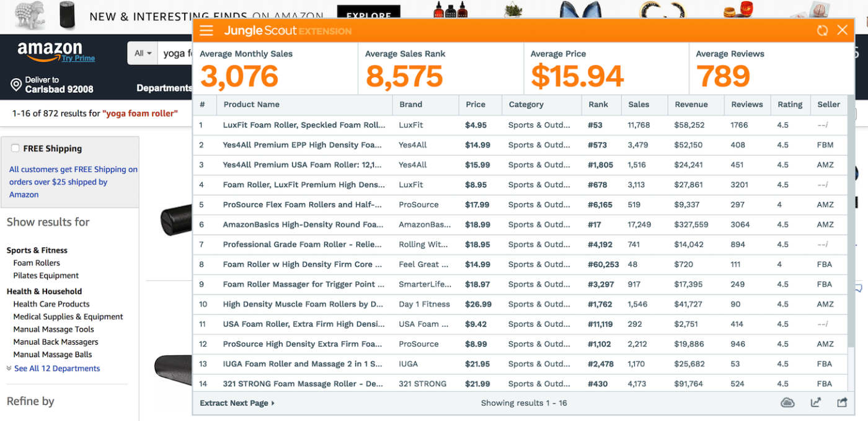This screenshot has height=421, width=868.
Task: Open the Manual Back Massagers link
Action: coord(56,342)
